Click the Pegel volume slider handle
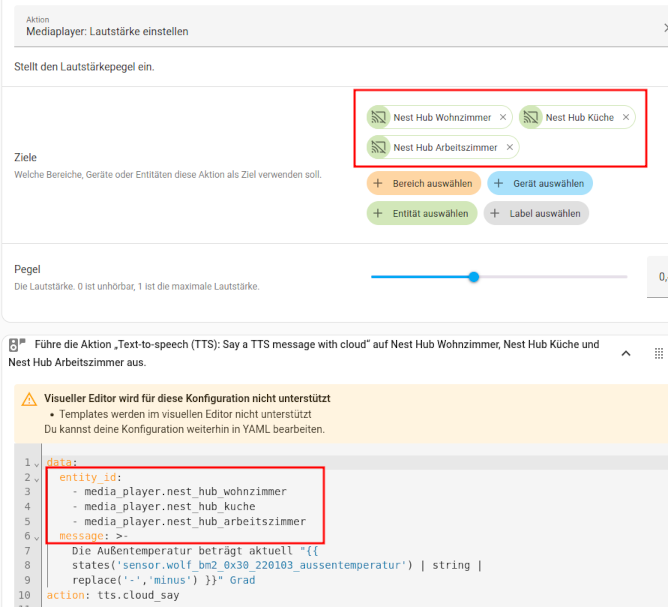 pyautogui.click(x=474, y=277)
